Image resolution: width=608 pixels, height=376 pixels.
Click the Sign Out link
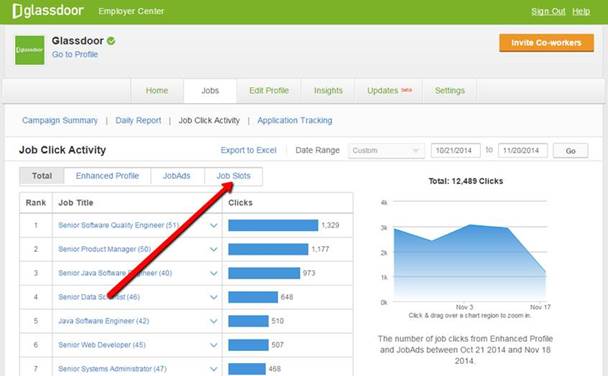click(548, 12)
